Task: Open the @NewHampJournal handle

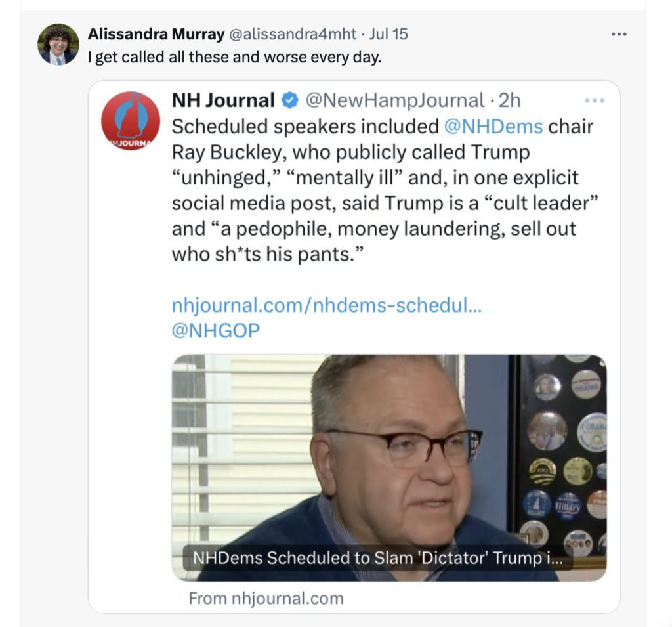Action: click(395, 100)
